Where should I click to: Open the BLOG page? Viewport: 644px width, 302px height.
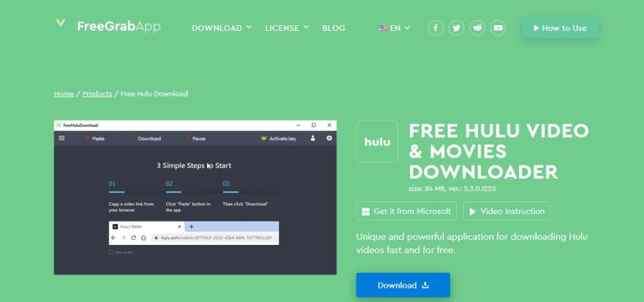[334, 28]
